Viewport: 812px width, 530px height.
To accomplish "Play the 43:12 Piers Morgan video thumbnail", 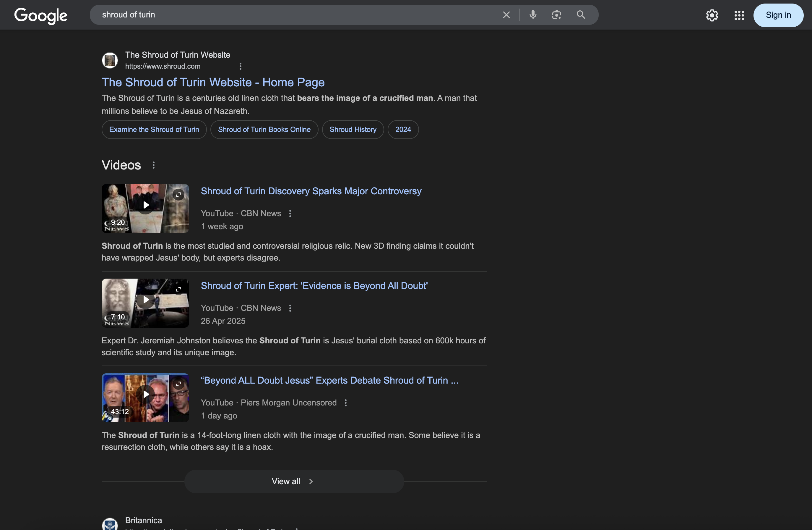I will pos(145,395).
